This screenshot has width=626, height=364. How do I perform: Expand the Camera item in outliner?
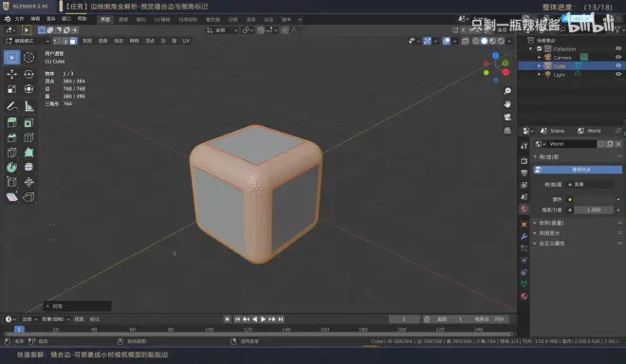[x=539, y=58]
